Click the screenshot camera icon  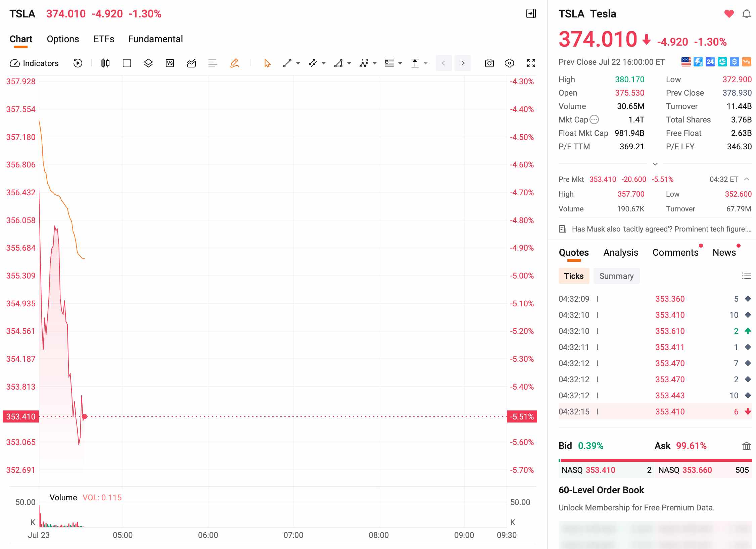click(489, 63)
